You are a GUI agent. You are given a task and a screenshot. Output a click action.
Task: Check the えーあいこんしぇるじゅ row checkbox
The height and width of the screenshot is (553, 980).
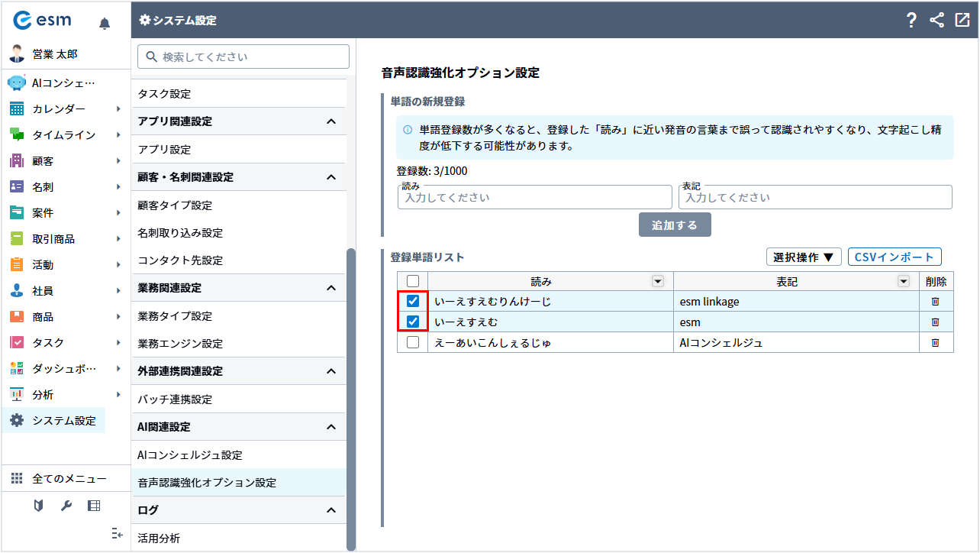click(413, 343)
